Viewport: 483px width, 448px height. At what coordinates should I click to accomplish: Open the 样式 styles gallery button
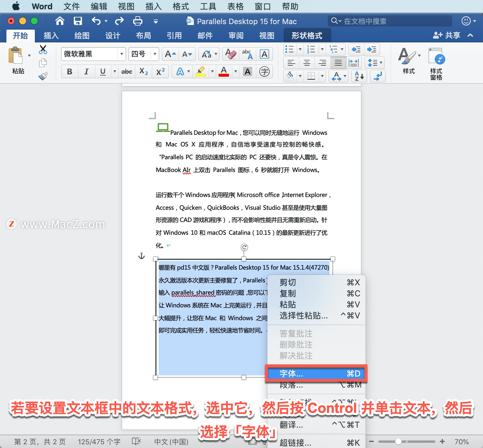[x=409, y=61]
